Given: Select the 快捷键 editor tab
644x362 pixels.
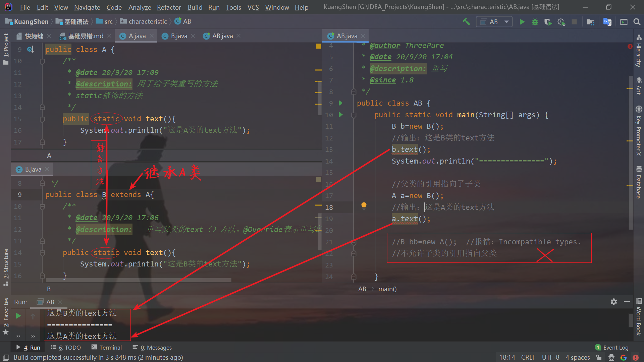Looking at the screenshot, I should [34, 36].
